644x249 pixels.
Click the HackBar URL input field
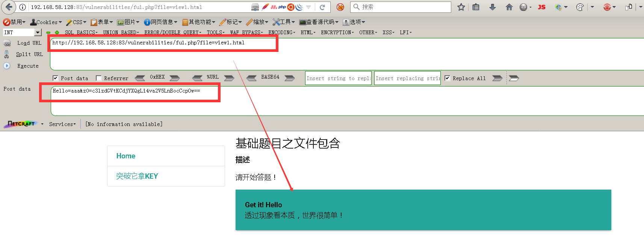(347, 54)
